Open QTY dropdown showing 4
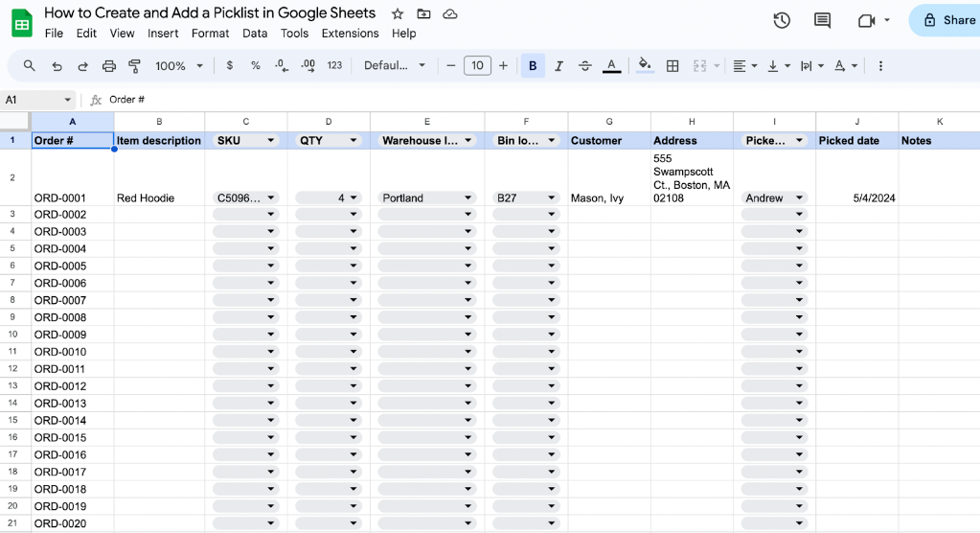This screenshot has height=533, width=980. click(353, 197)
